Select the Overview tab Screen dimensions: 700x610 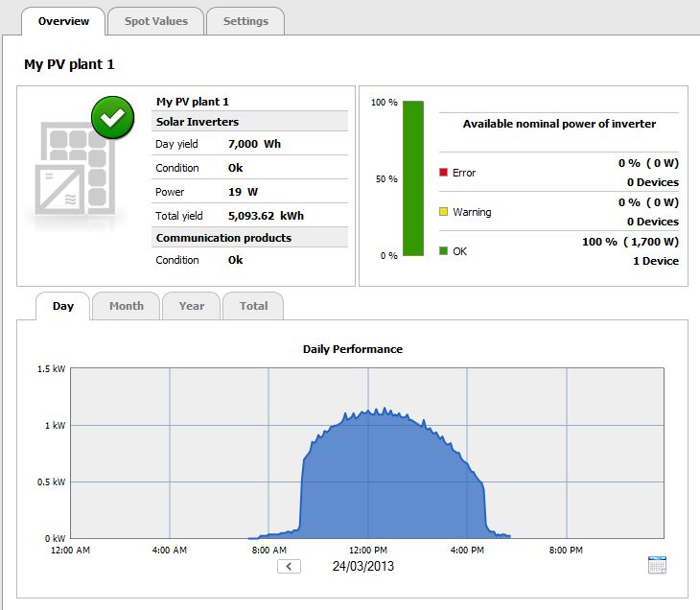pos(63,21)
